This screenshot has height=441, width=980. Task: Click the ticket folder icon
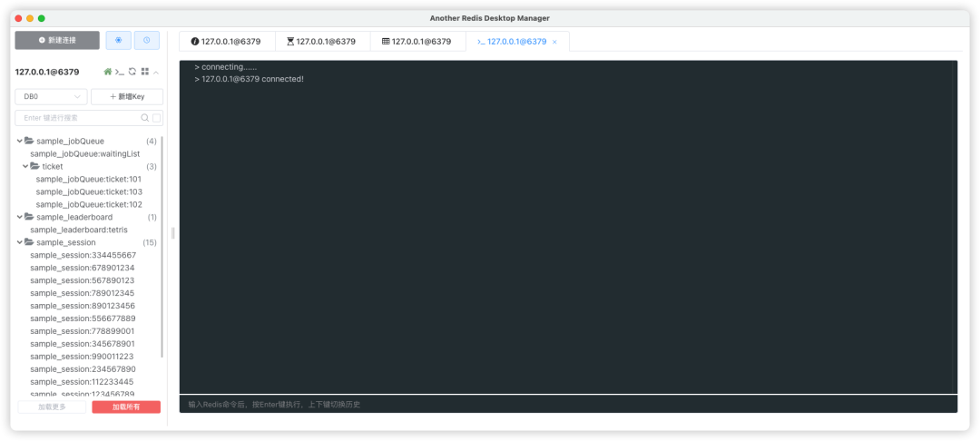(35, 166)
